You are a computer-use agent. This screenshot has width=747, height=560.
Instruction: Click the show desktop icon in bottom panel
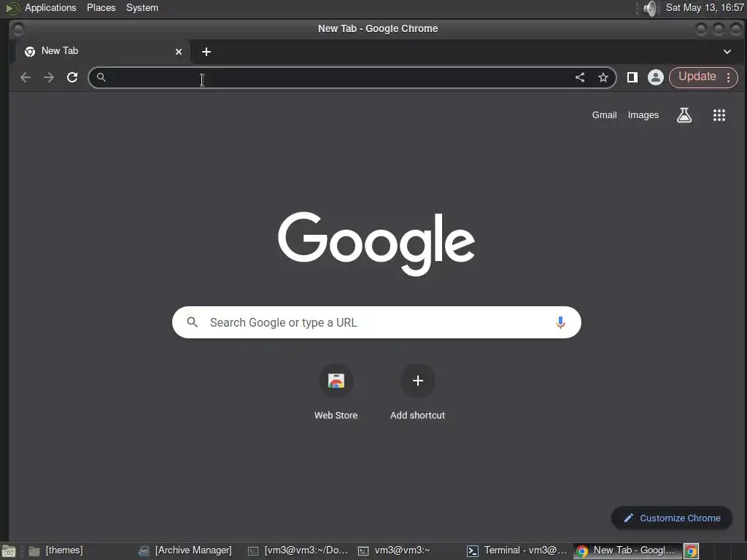[x=8, y=551]
